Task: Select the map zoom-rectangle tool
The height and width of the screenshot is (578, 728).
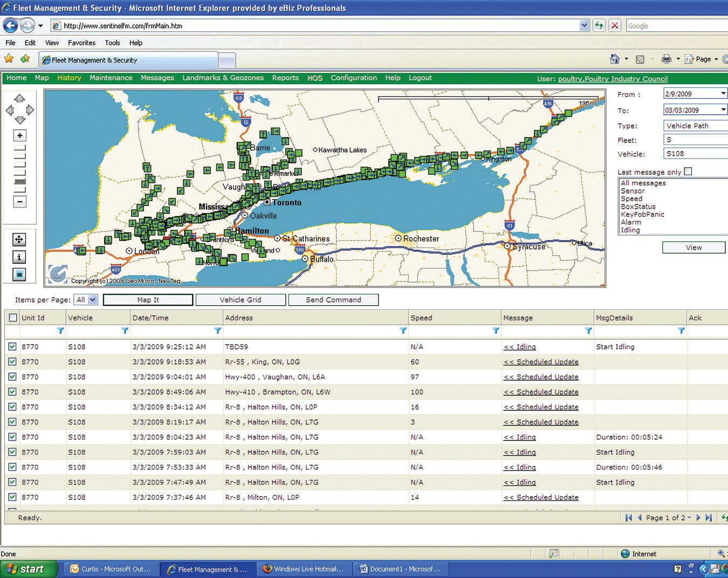Action: [x=19, y=274]
